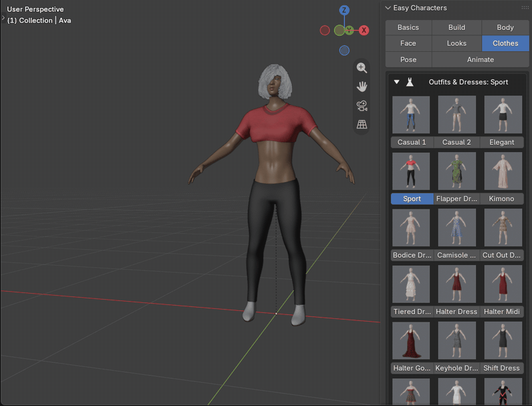Open the Pose tab

[408, 60]
